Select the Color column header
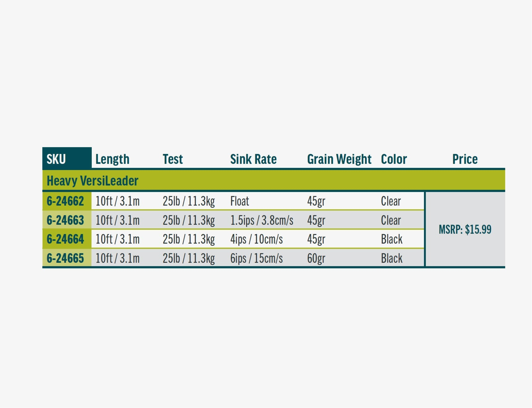Image resolution: width=532 pixels, height=408 pixels. (394, 159)
